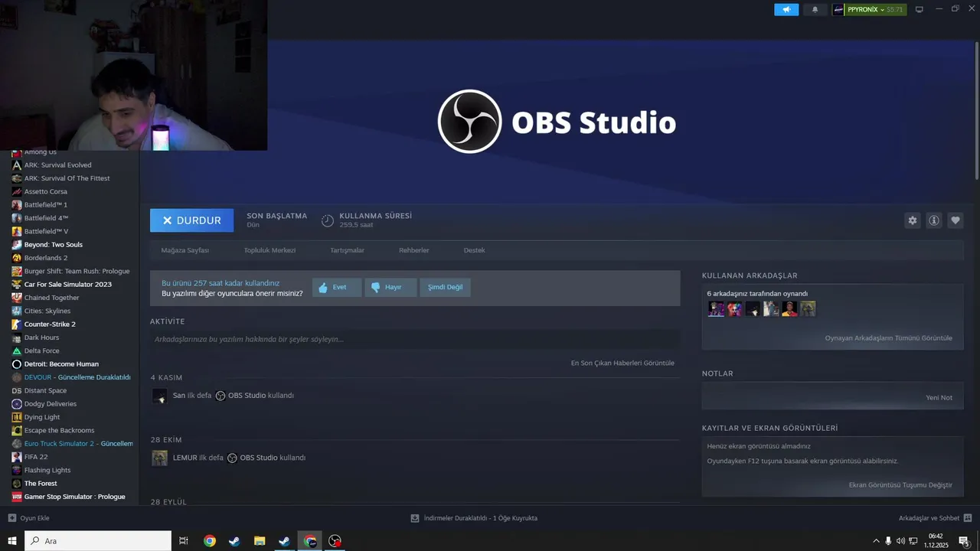Create a new note with Yeni Not
Screen dimensions: 980x551
(x=939, y=398)
